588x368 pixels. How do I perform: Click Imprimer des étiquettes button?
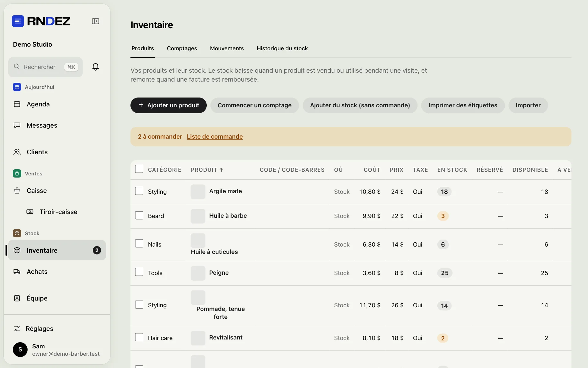click(x=463, y=105)
